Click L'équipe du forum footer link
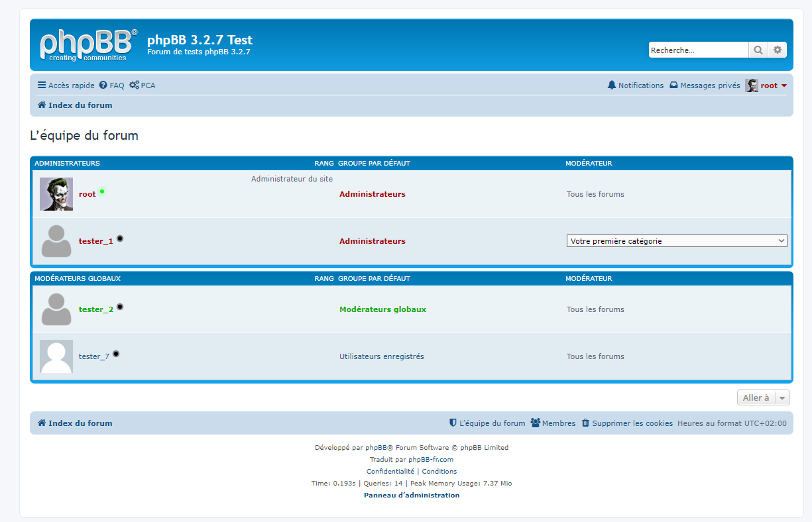This screenshot has width=812, height=522. (487, 423)
